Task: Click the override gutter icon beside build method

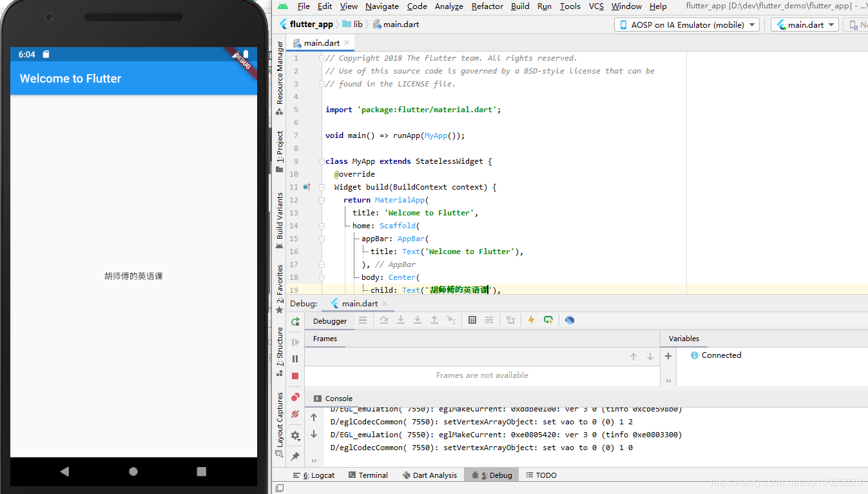Action: [307, 187]
